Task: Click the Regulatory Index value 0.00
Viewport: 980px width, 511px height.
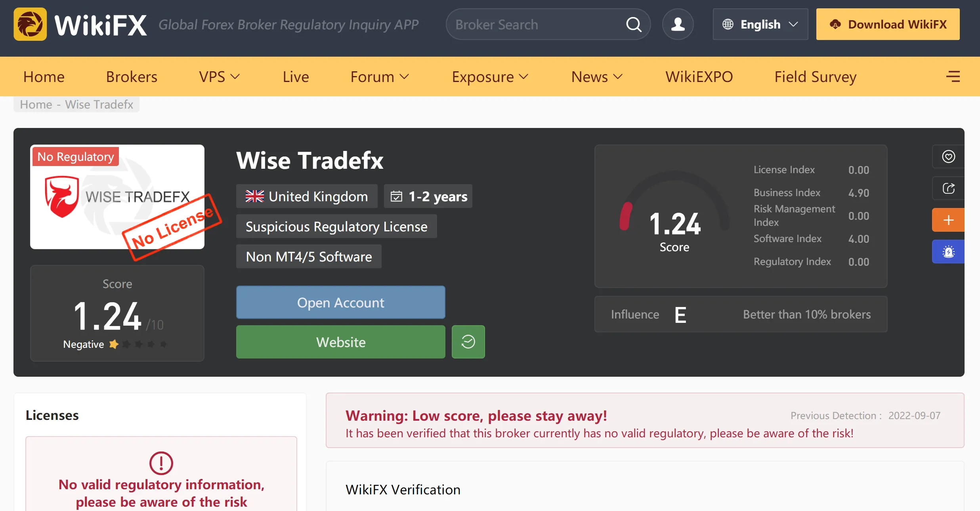Action: point(858,262)
